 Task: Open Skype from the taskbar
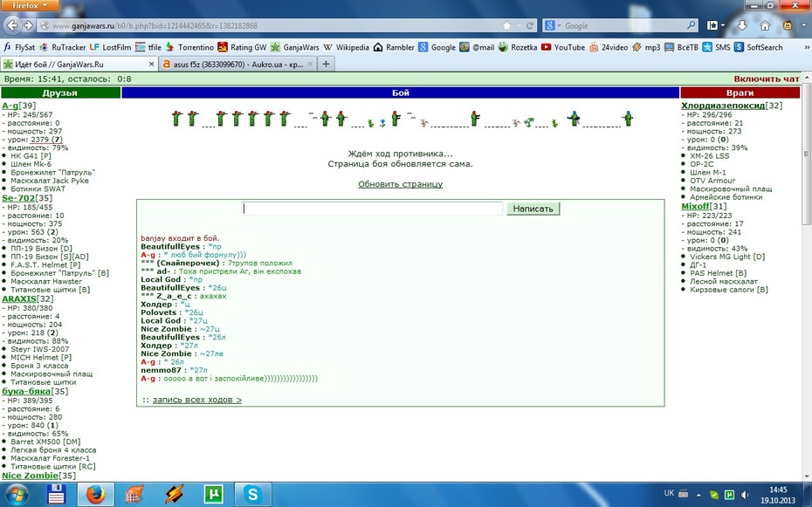pos(252,495)
